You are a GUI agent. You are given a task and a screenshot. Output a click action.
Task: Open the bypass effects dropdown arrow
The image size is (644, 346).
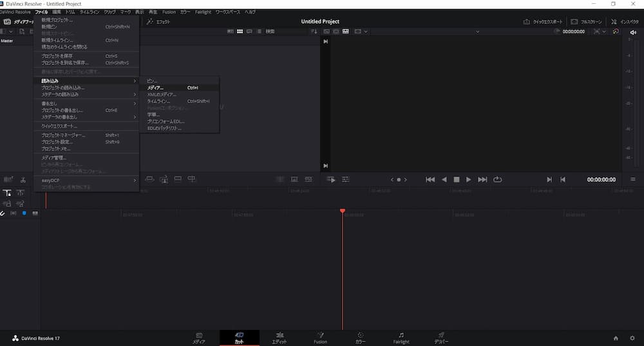(604, 32)
